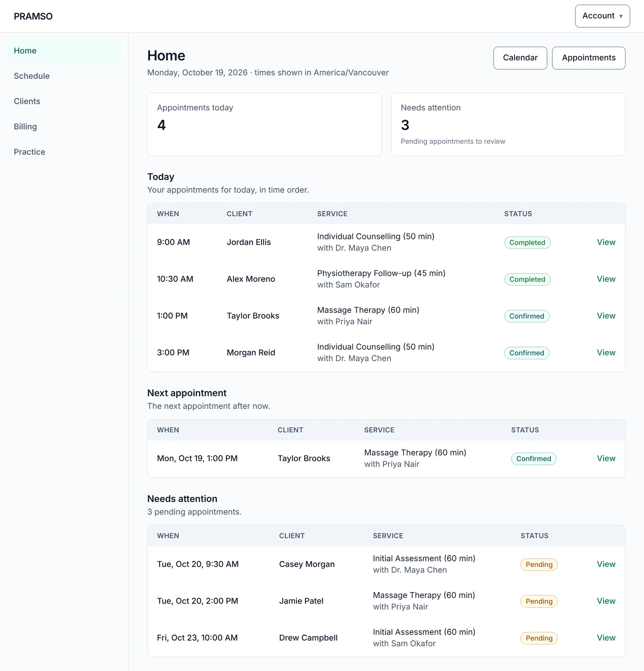
Task: View Jamie Patel's pending appointment
Action: pos(606,601)
